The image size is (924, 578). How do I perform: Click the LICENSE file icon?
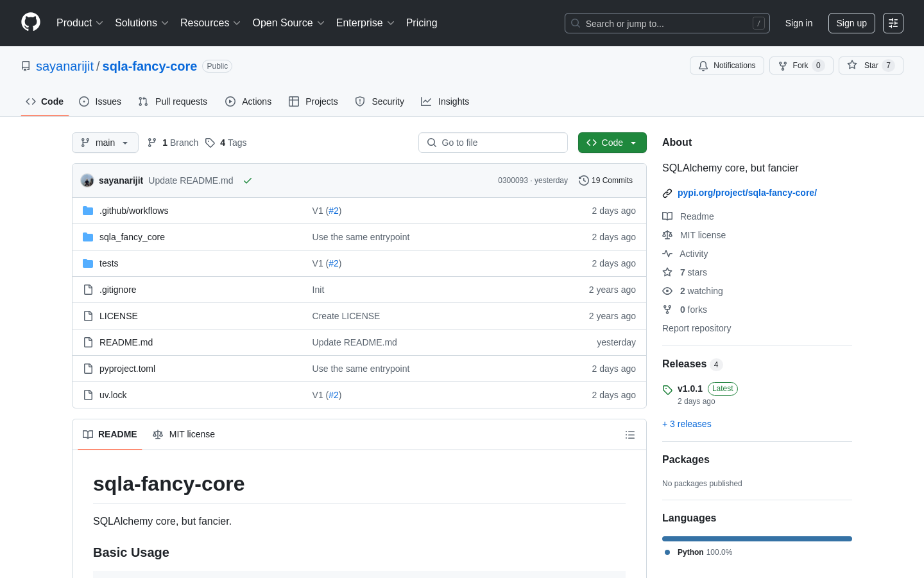pos(88,316)
